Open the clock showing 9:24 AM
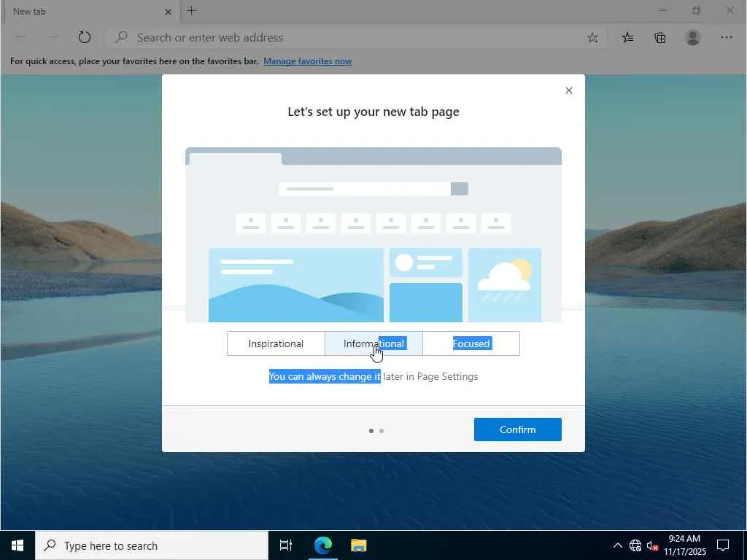The width and height of the screenshot is (747, 560). tap(684, 545)
